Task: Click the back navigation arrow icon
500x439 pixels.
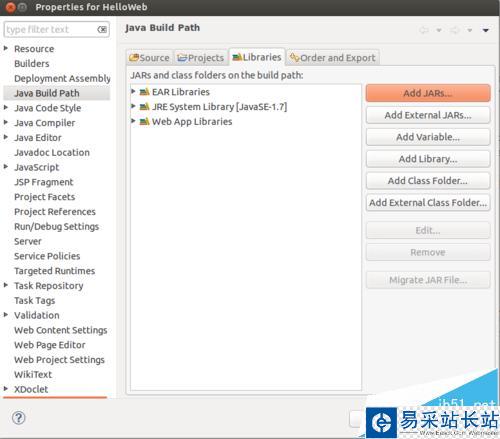Action: [424, 30]
